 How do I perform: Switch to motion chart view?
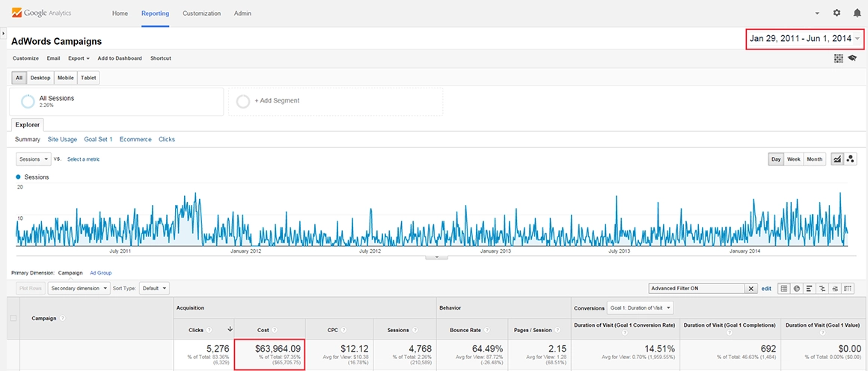click(850, 159)
